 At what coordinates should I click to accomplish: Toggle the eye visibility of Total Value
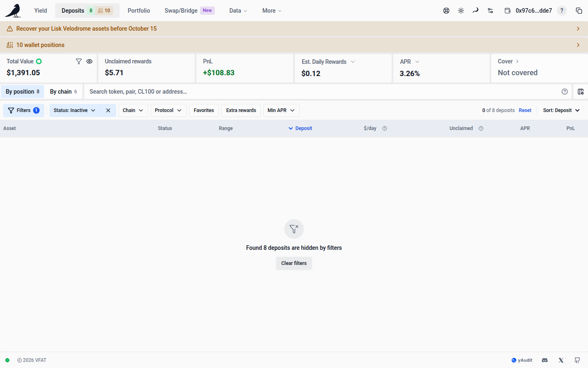click(x=89, y=61)
